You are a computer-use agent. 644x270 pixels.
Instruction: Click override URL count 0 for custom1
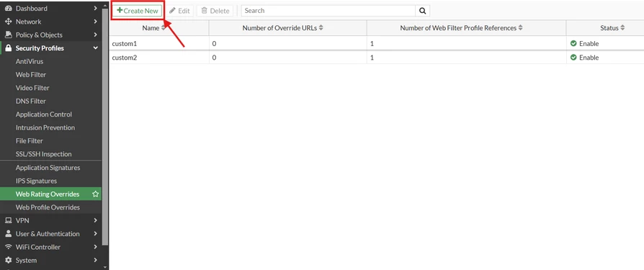pos(215,43)
